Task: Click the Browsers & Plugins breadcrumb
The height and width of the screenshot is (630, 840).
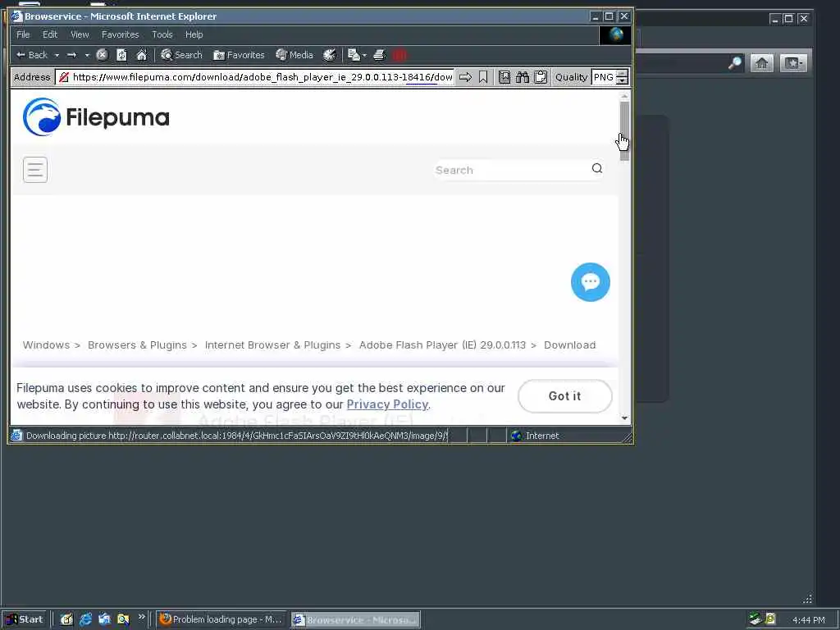Action: (137, 345)
